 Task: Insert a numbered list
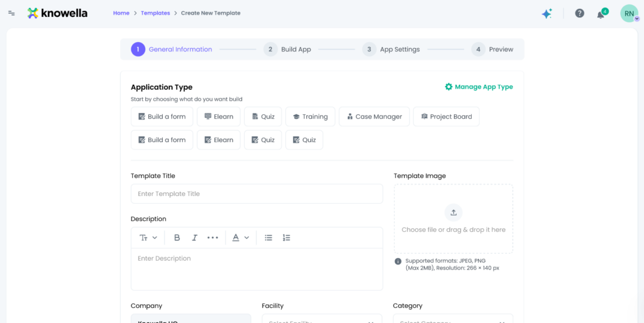pyautogui.click(x=286, y=238)
